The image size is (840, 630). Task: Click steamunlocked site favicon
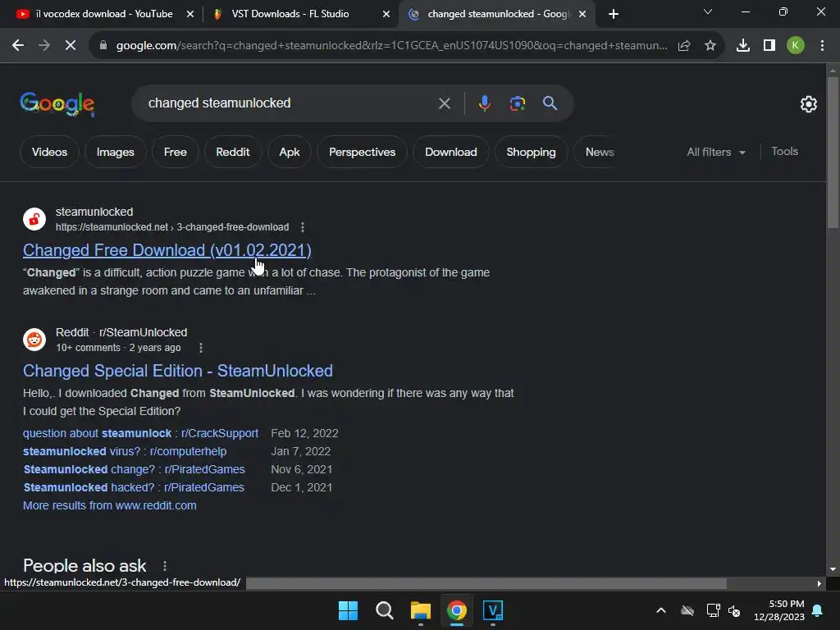(34, 219)
